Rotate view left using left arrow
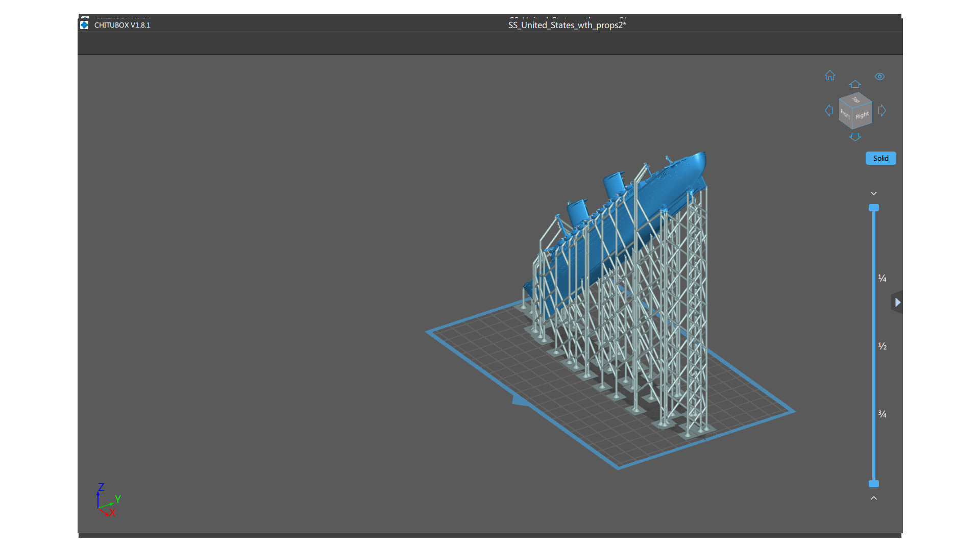980x551 pixels. 829,111
